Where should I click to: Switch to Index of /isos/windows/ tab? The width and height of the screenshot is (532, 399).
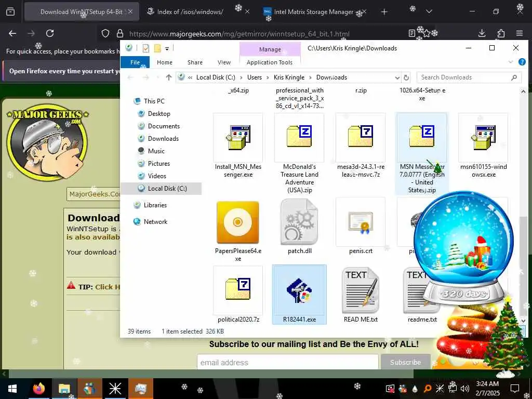(x=190, y=12)
